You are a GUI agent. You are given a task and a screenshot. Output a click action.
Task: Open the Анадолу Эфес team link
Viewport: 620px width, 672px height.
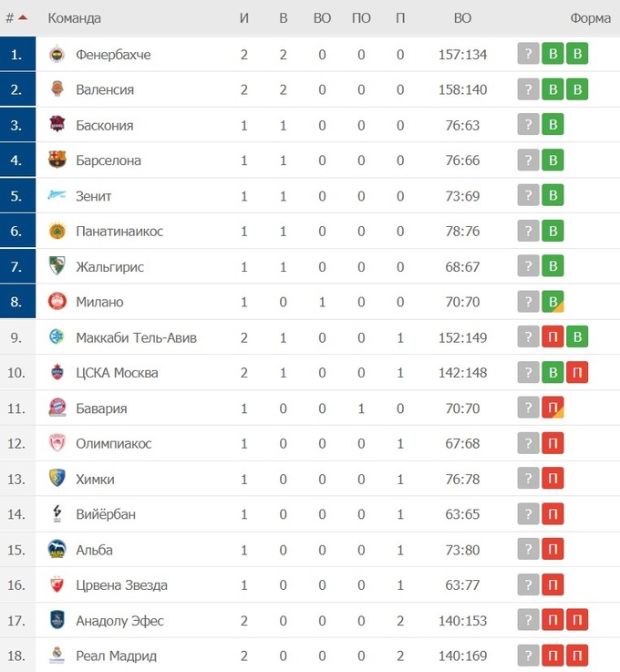(119, 621)
